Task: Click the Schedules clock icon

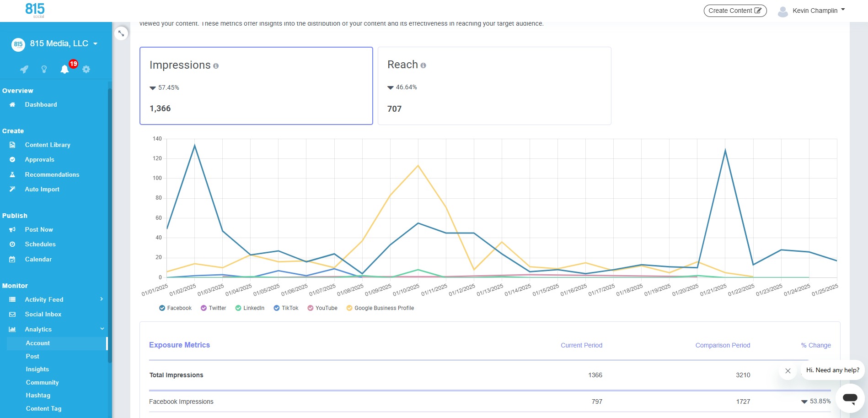Action: tap(12, 244)
